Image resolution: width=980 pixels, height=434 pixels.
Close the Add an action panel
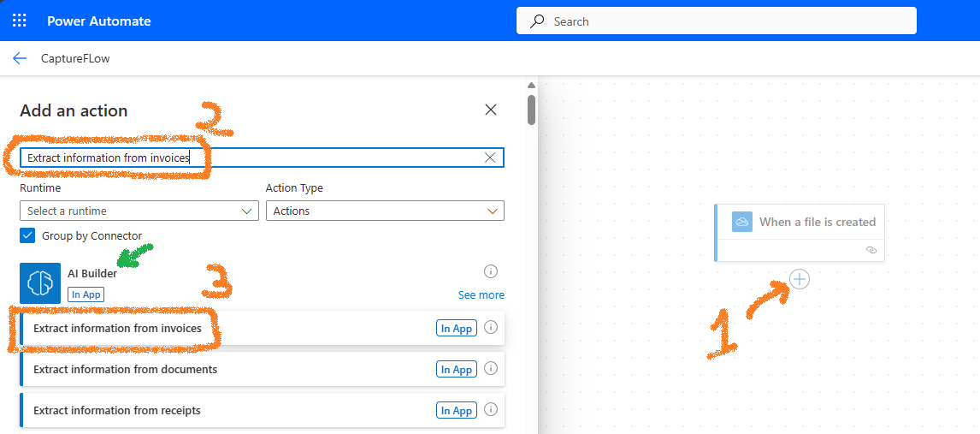point(491,110)
